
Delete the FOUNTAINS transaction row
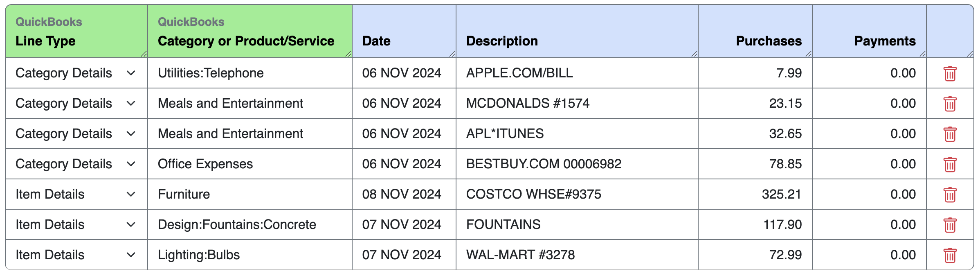(950, 225)
